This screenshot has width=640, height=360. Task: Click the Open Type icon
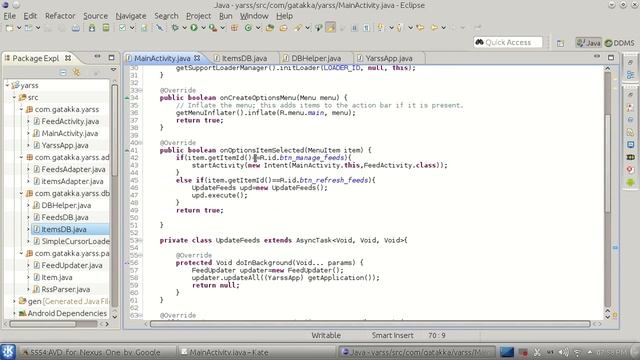[x=270, y=28]
